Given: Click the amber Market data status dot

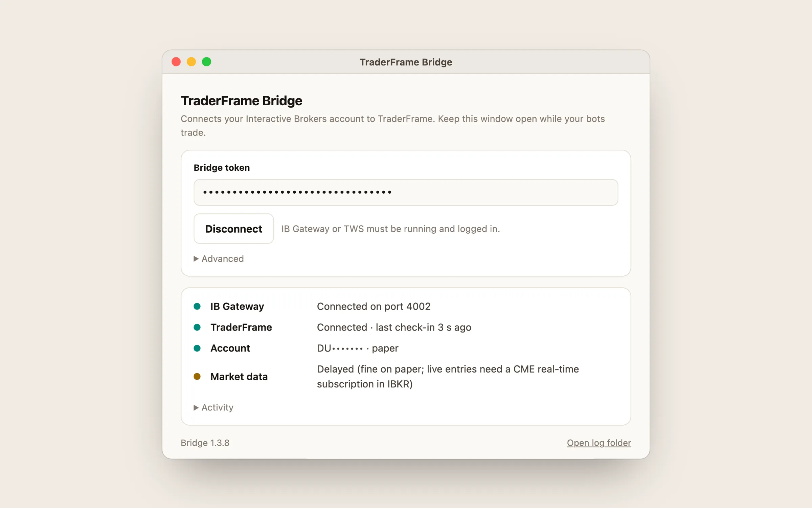Looking at the screenshot, I should [197, 377].
